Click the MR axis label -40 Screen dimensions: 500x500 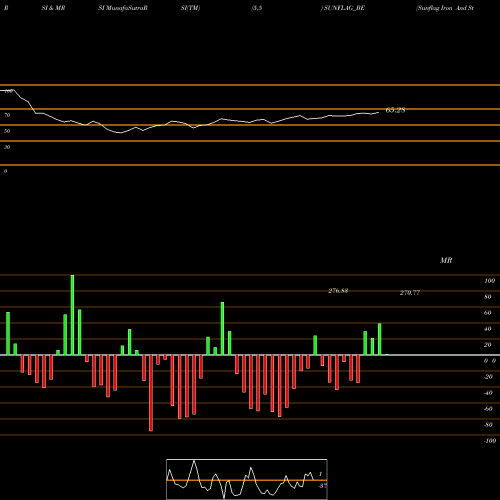pyautogui.click(x=488, y=393)
